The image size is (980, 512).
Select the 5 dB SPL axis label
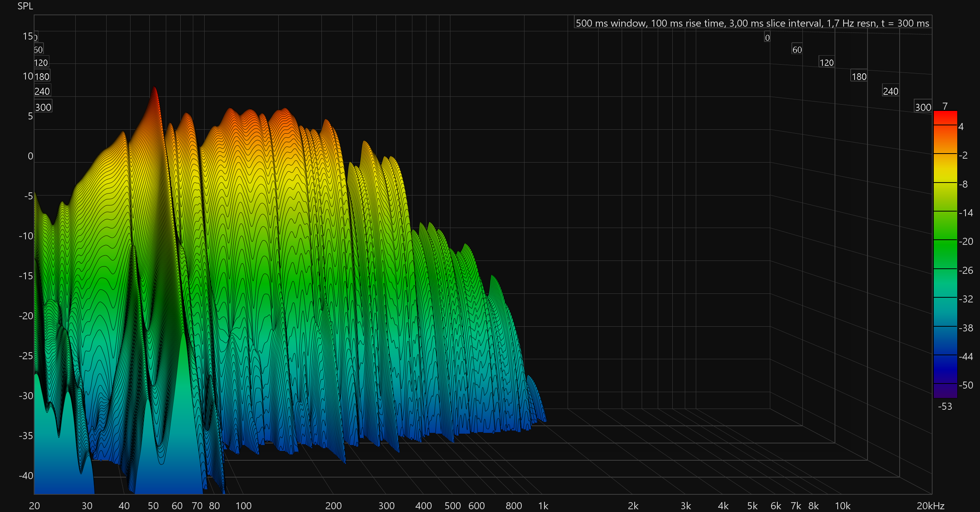pos(30,116)
